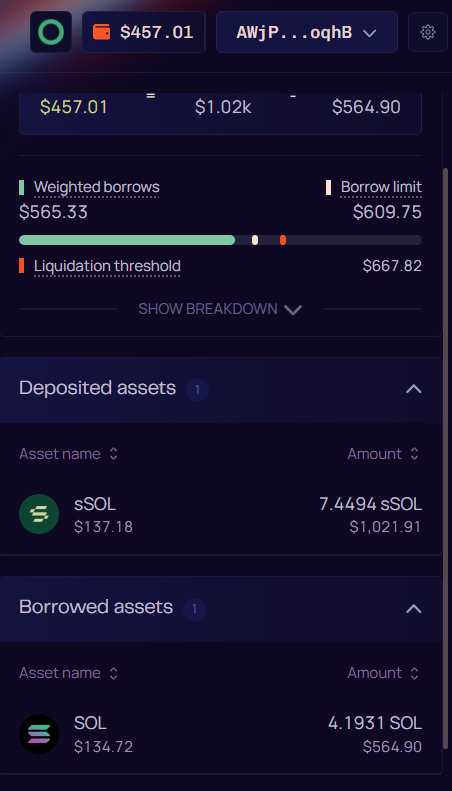Open the AWjP...oqhB wallet dropdown

307,32
